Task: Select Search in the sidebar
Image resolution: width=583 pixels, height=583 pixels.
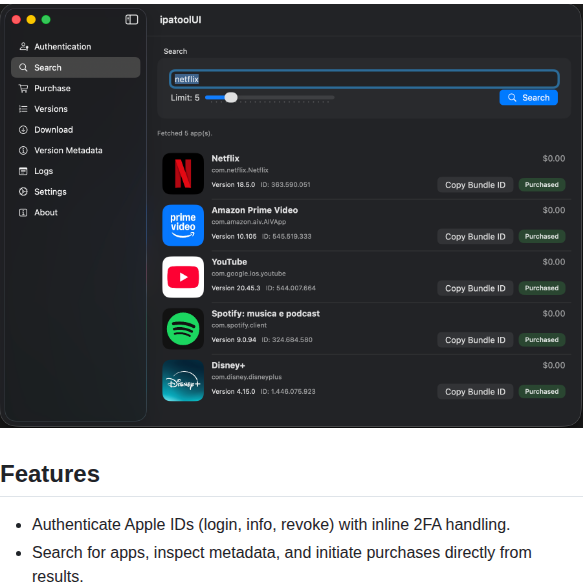Action: (x=76, y=67)
